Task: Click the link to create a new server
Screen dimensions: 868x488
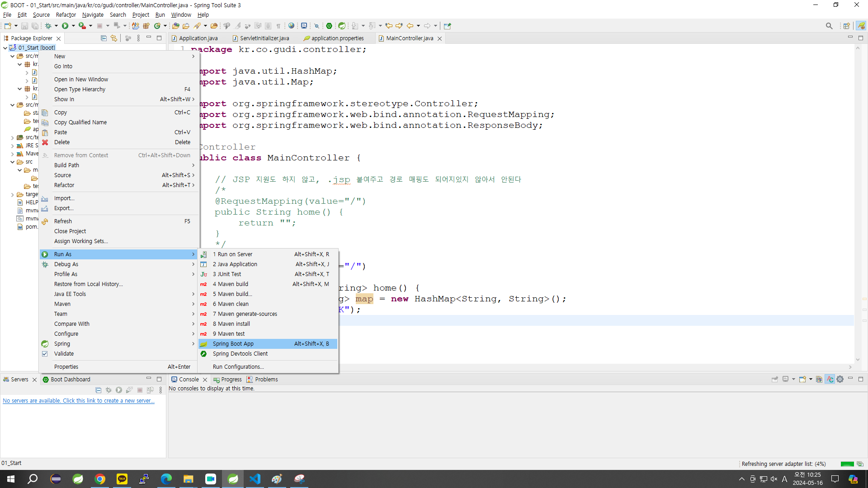Action: [x=79, y=401]
